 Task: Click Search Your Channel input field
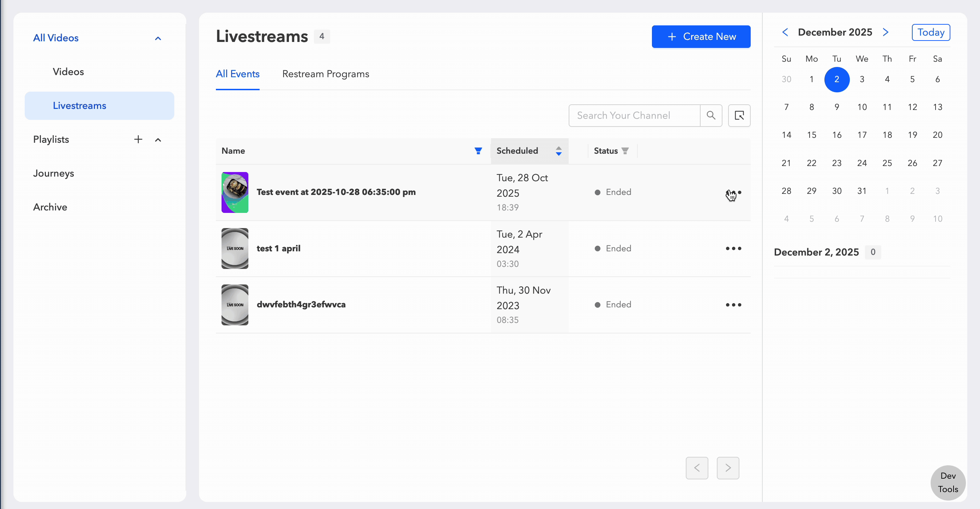(x=634, y=115)
